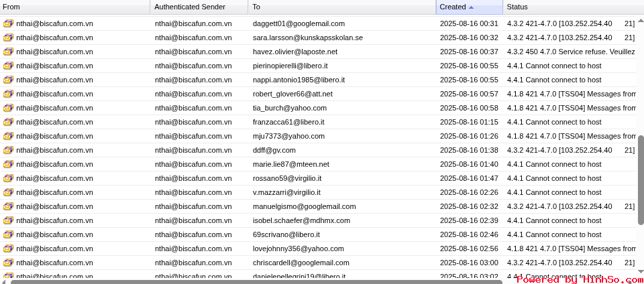Select recipient franzacca61@libero.it

point(288,122)
